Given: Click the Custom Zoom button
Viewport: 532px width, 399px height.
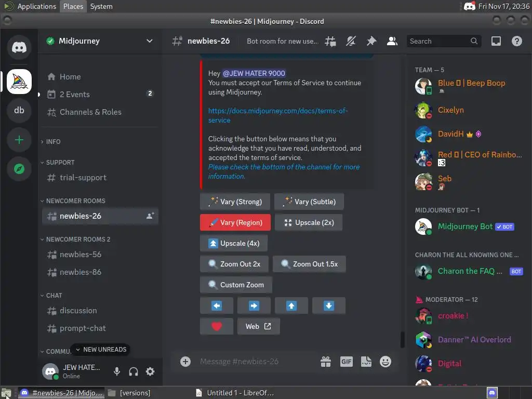Looking at the screenshot, I should pyautogui.click(x=236, y=285).
